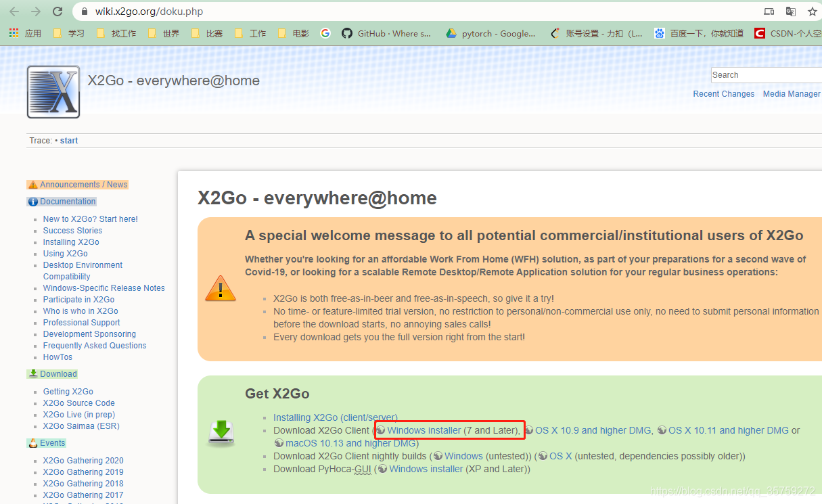Image resolution: width=822 pixels, height=504 pixels.
Task: Open 'New to X2Go? Start here!' link
Action: click(91, 219)
